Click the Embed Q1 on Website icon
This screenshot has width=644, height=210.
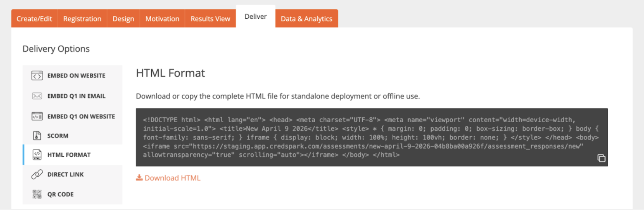tap(37, 116)
